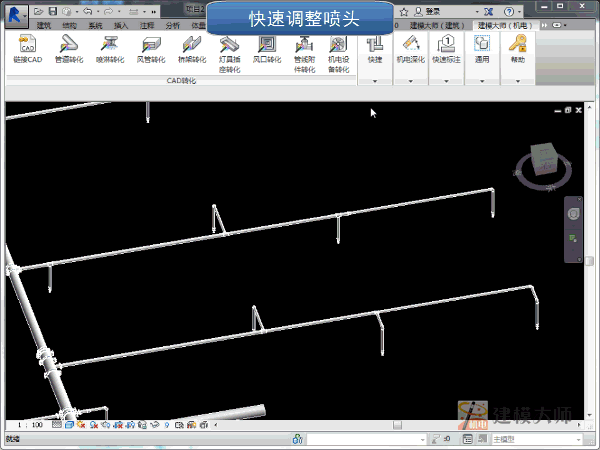Click the steering wheel icon on navigation bar
The width and height of the screenshot is (600, 450).
pyautogui.click(x=573, y=214)
